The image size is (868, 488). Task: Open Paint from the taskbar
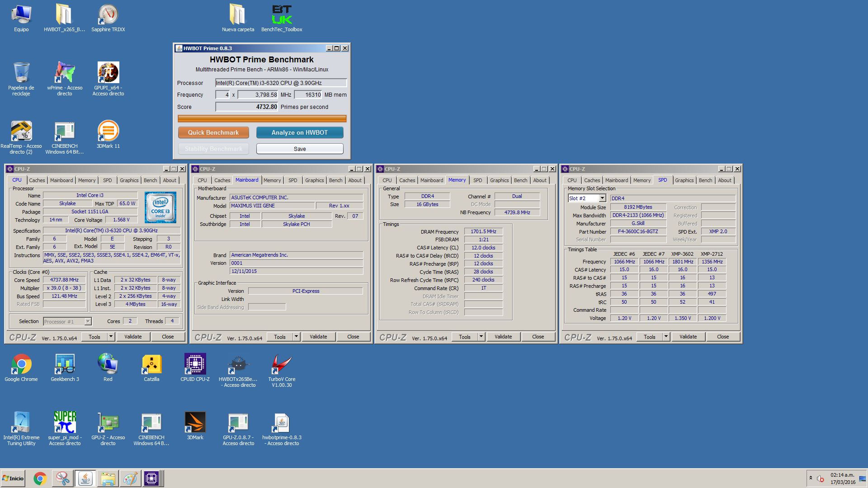pos(130,479)
